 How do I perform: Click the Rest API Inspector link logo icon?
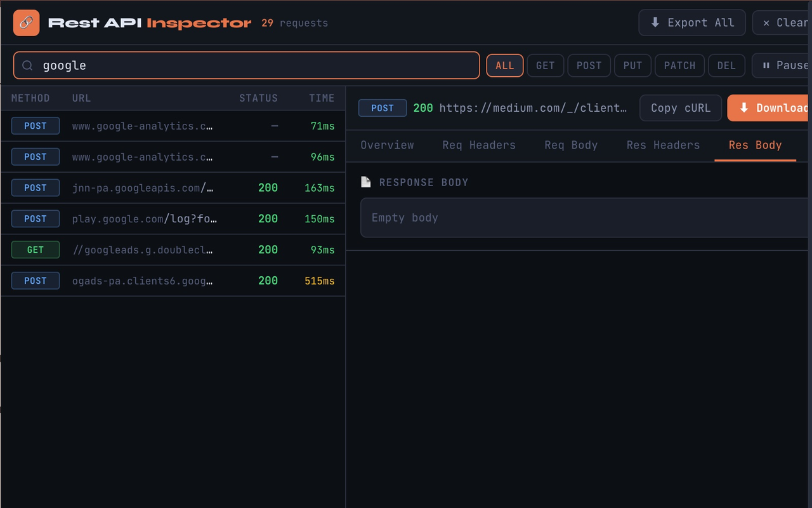click(x=26, y=23)
